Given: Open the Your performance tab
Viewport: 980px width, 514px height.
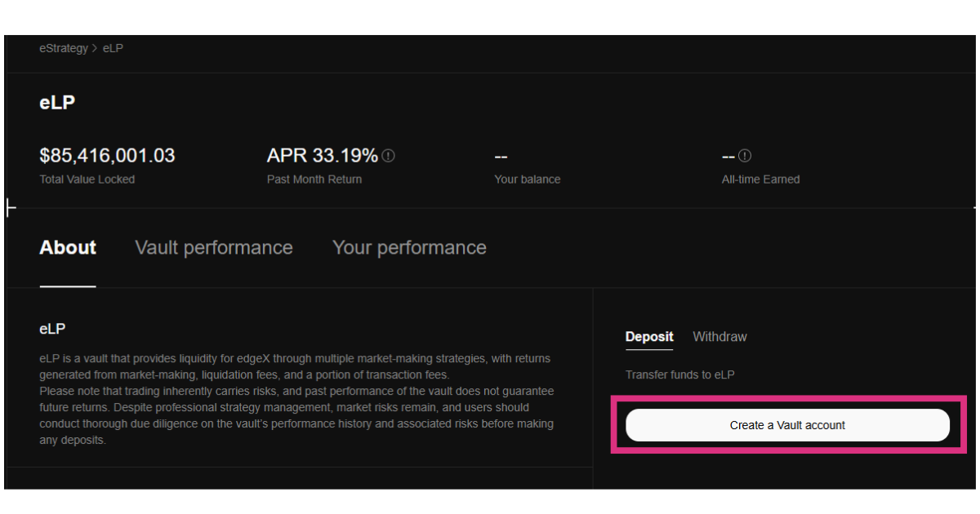Looking at the screenshot, I should 409,248.
